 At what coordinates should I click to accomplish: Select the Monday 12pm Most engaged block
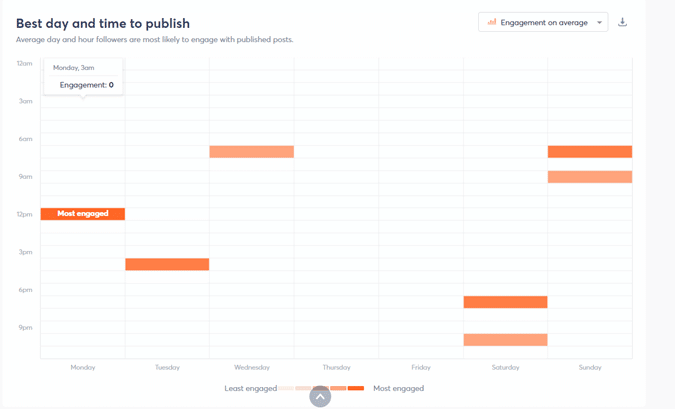(83, 214)
